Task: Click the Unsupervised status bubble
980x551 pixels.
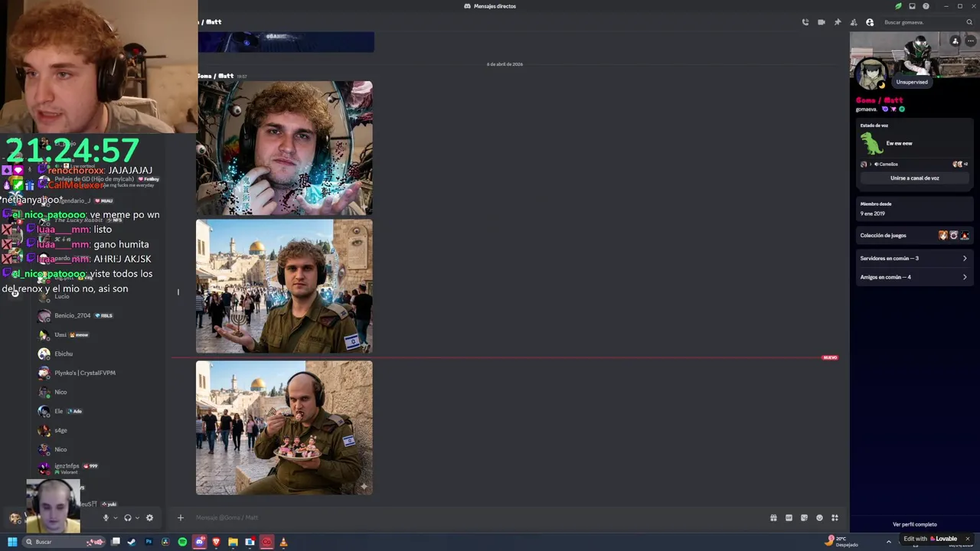Action: point(912,82)
